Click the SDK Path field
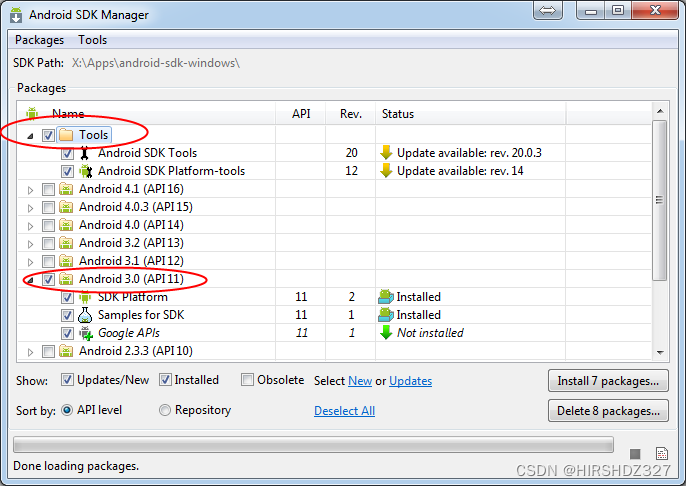 pyautogui.click(x=156, y=63)
